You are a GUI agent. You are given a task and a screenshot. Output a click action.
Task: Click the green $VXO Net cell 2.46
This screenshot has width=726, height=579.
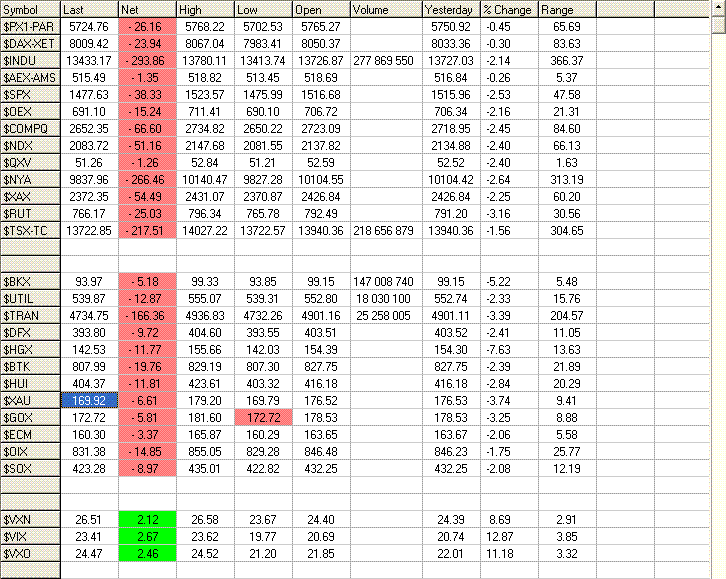[146, 553]
